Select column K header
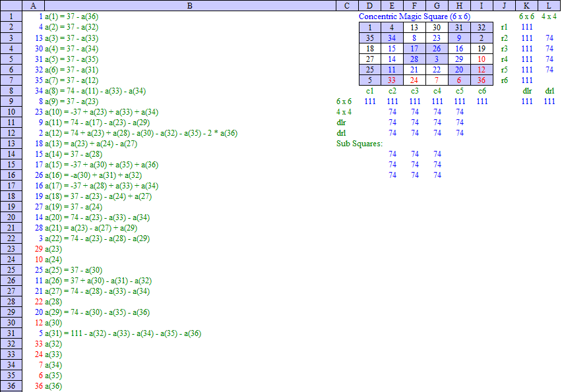 point(526,5)
